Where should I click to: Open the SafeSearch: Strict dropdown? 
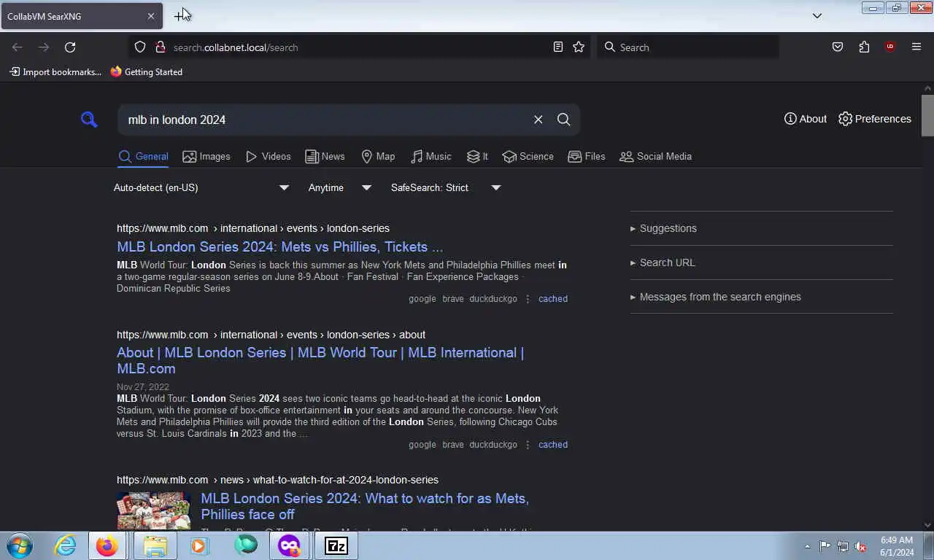446,187
